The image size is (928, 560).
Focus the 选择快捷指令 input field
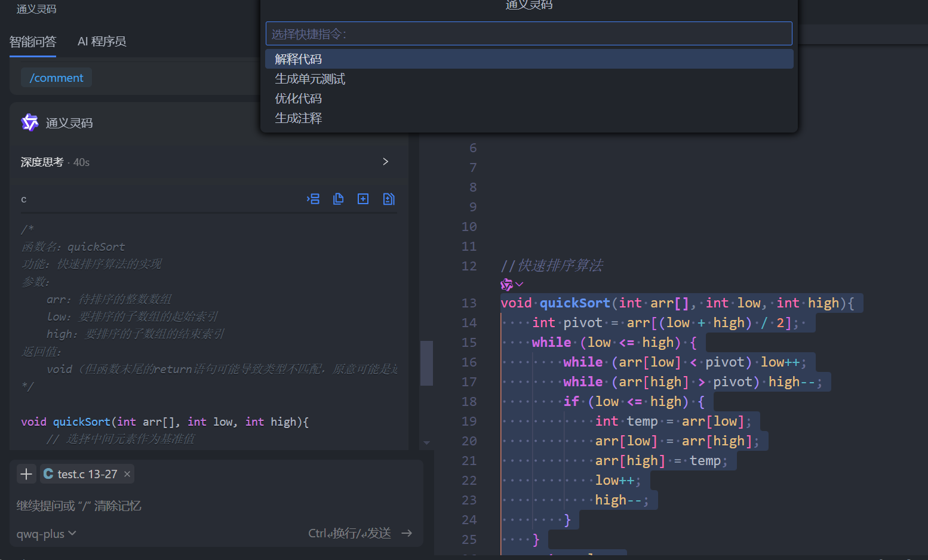[529, 34]
